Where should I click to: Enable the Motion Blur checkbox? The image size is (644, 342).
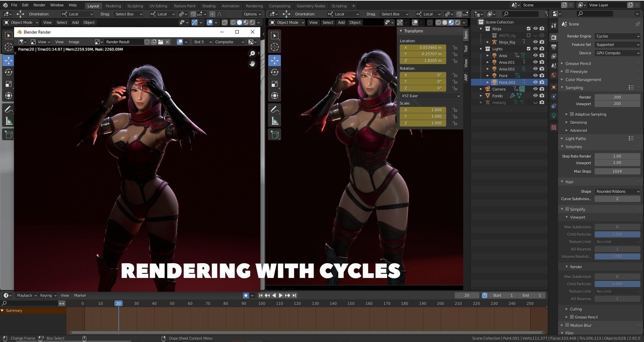coord(567,325)
